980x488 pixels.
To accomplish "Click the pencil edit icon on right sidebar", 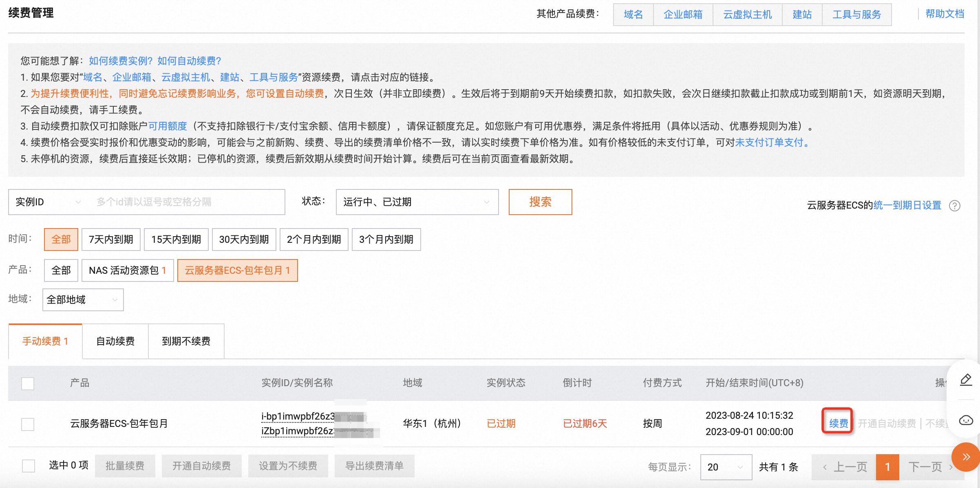I will [966, 380].
